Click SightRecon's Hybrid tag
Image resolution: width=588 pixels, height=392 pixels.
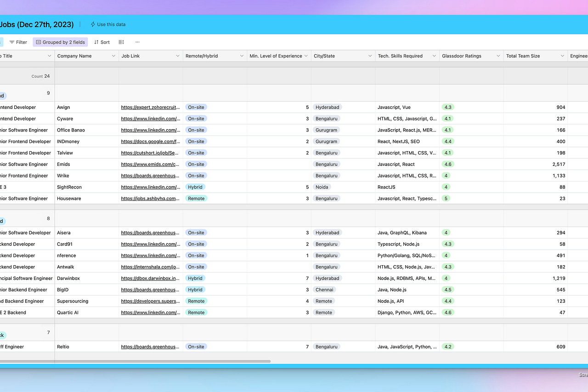pyautogui.click(x=195, y=187)
